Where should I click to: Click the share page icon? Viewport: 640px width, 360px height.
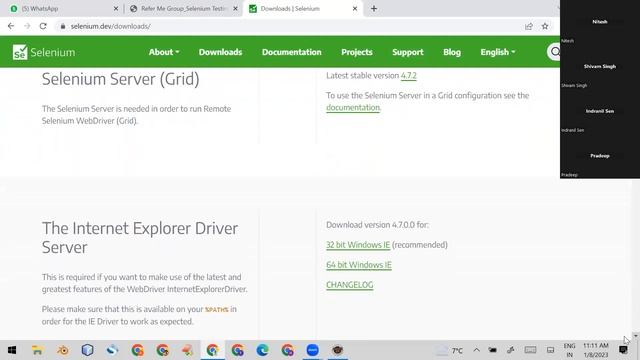click(x=529, y=26)
